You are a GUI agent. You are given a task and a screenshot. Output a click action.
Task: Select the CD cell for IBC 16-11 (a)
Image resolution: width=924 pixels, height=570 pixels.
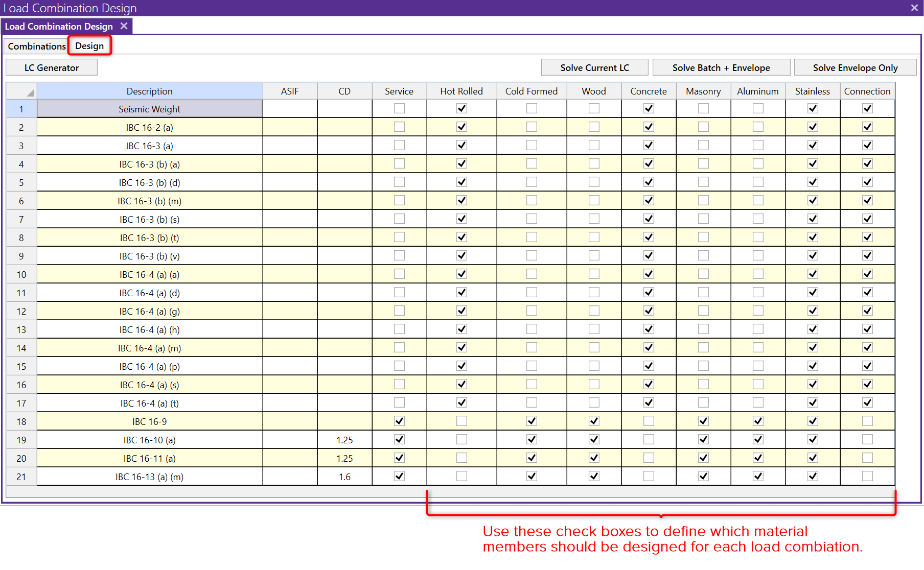point(344,458)
